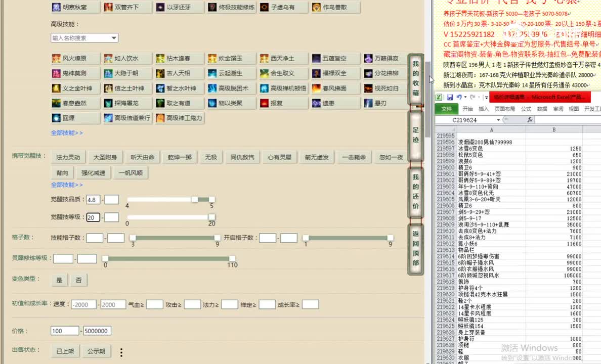The width and height of the screenshot is (601, 364).
Task: Click the Excel undo icon
Action: click(459, 98)
